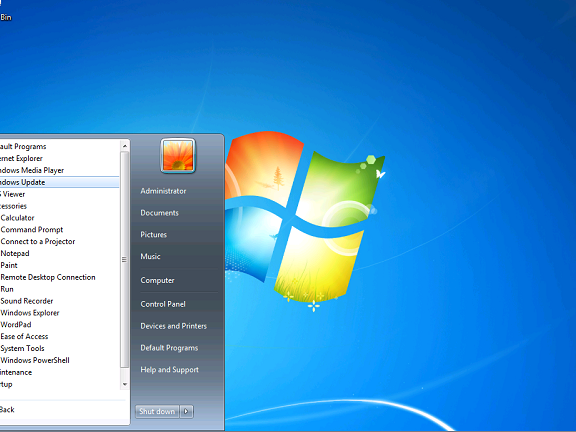Expand the Shut down options arrow
Image resolution: width=576 pixels, height=432 pixels.
click(x=186, y=411)
